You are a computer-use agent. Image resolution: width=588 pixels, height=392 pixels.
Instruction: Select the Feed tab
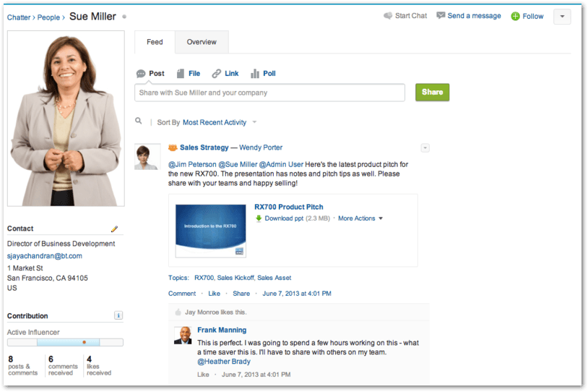click(155, 42)
